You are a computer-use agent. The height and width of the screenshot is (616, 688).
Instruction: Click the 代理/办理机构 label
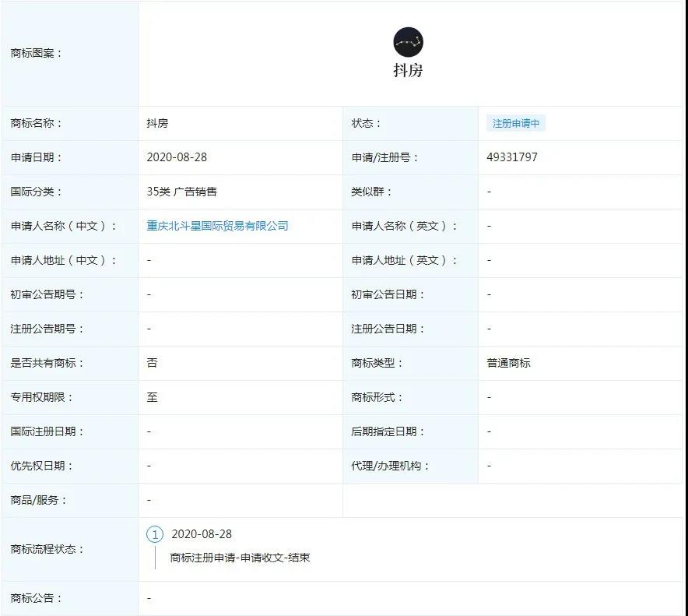391,466
